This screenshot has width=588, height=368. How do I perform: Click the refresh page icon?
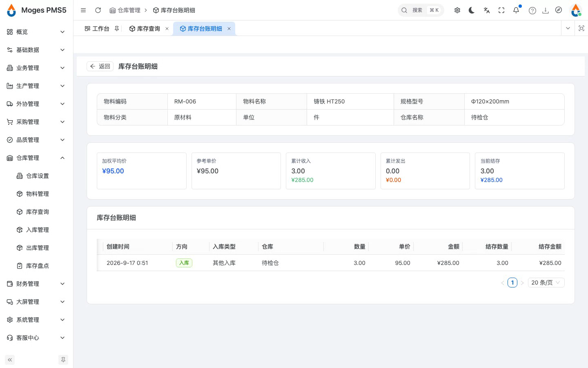[x=98, y=10]
